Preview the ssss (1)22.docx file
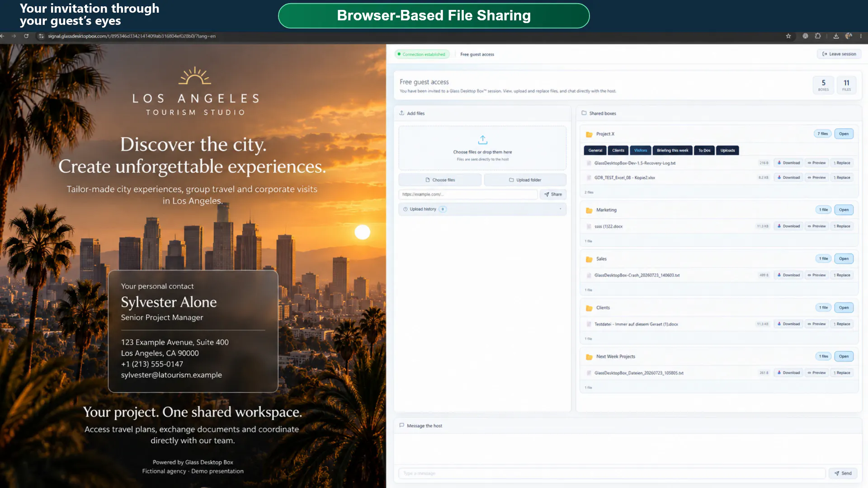This screenshot has height=488, width=868. (x=816, y=226)
